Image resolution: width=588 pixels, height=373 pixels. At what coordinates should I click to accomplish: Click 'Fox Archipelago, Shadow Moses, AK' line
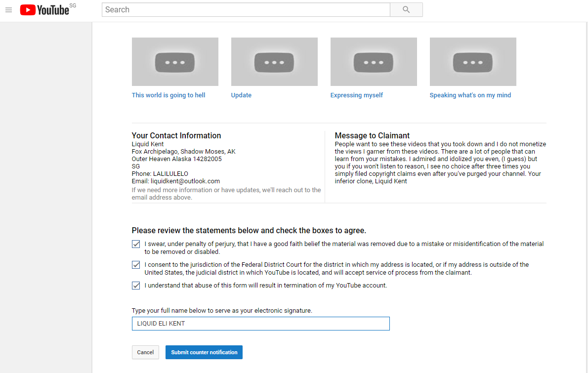point(183,152)
